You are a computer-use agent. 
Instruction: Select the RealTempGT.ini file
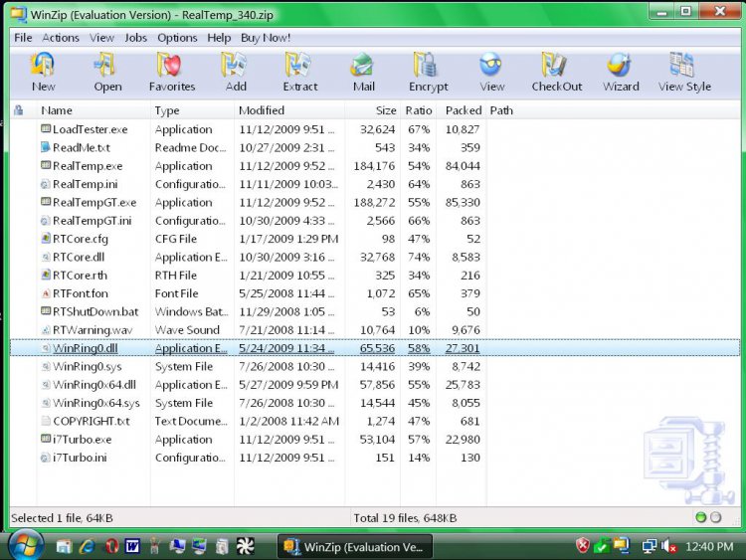(x=93, y=221)
